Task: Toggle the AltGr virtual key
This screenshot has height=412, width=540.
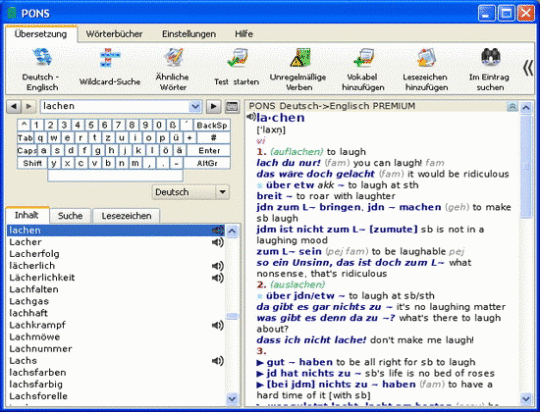Action: coord(207,163)
